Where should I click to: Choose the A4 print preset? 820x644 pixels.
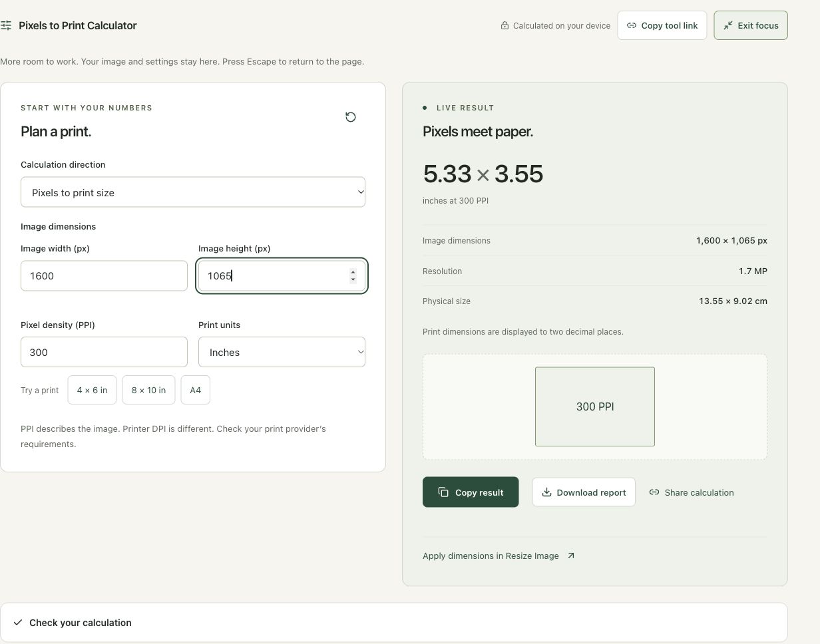[196, 390]
